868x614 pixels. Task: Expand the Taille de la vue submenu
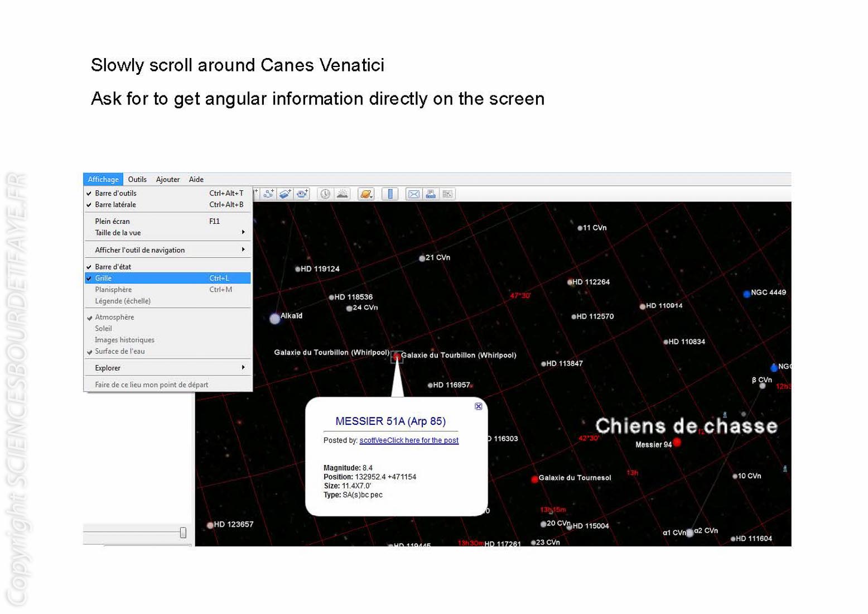tap(167, 233)
